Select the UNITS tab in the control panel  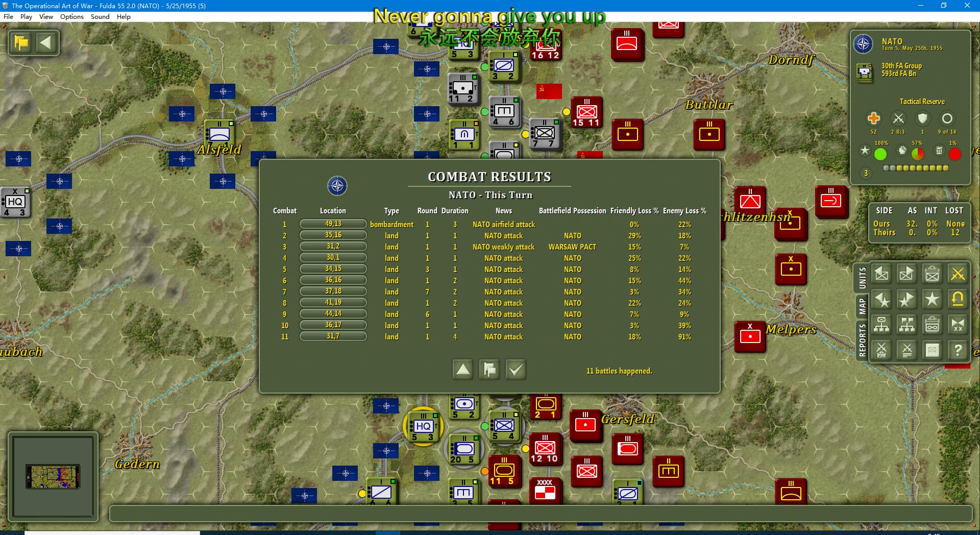(x=862, y=278)
